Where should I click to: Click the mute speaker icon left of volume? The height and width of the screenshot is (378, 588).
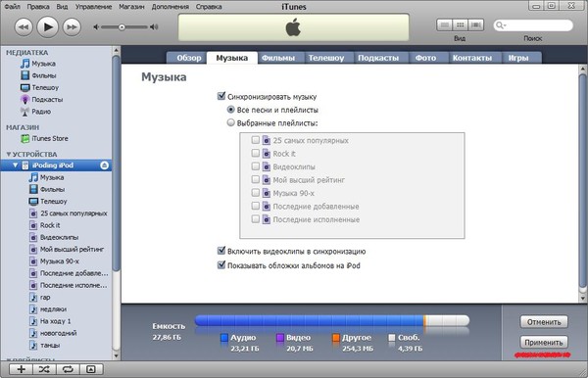[96, 27]
